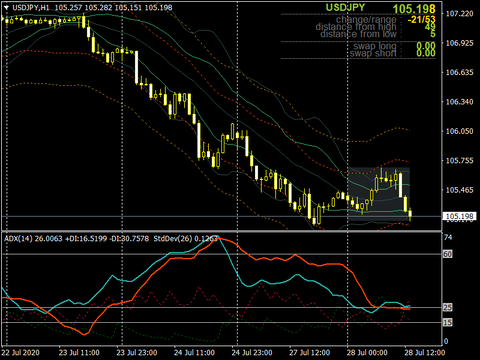Click the 107.220 price scale label
Image resolution: width=480 pixels, height=360 pixels.
click(459, 14)
